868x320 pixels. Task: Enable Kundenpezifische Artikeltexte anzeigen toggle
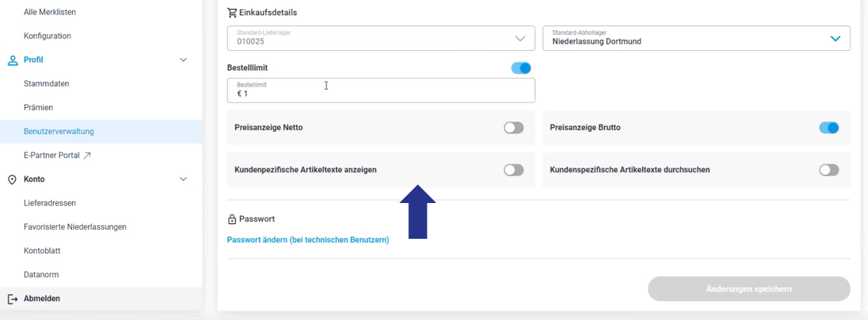pyautogui.click(x=514, y=170)
